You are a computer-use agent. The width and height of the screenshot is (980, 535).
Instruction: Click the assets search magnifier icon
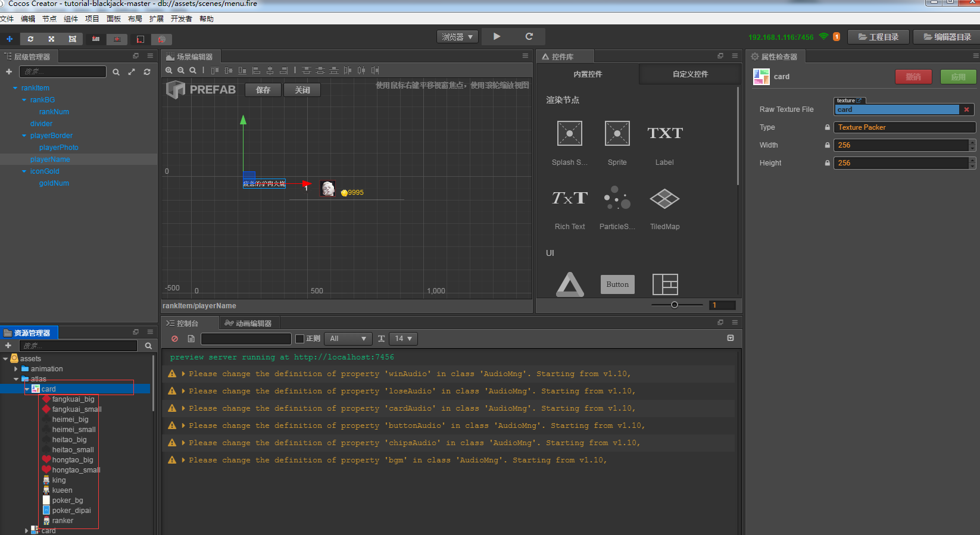pos(148,346)
